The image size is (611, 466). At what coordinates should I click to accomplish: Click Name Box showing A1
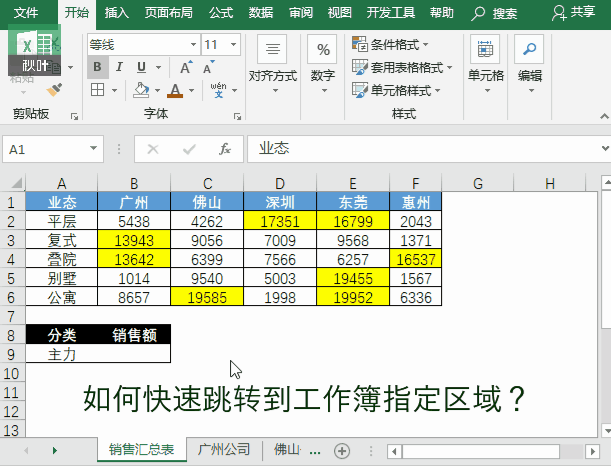pos(46,149)
